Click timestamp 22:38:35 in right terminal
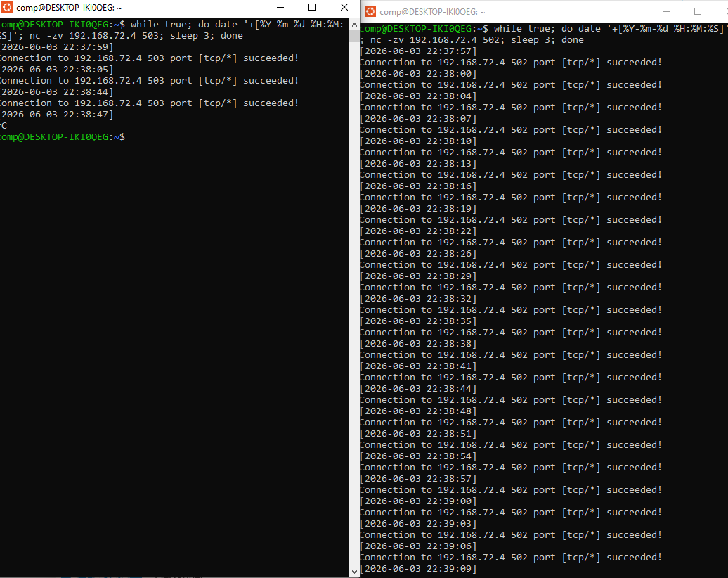 coord(419,321)
